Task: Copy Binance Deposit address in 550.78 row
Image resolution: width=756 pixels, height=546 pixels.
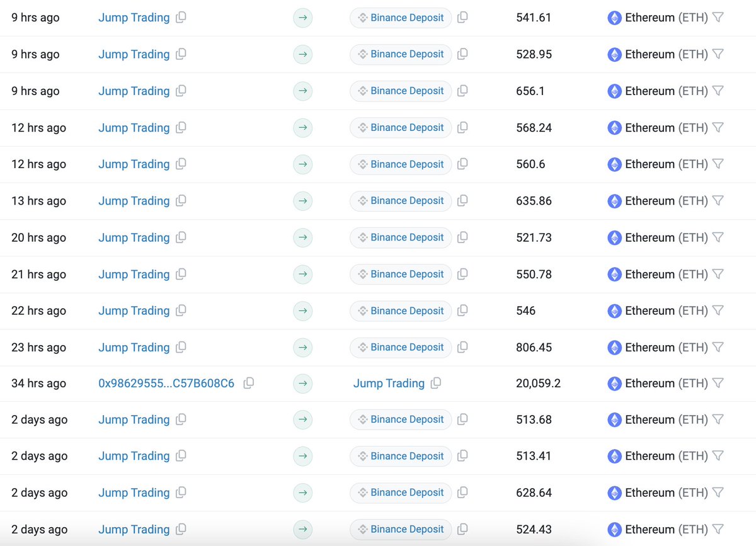Action: pyautogui.click(x=462, y=274)
